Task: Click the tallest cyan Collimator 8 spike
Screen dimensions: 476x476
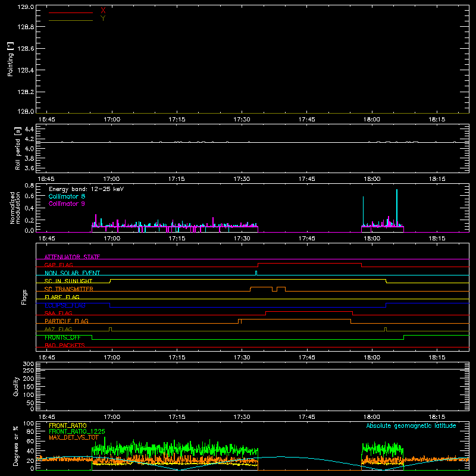Action: (x=397, y=206)
